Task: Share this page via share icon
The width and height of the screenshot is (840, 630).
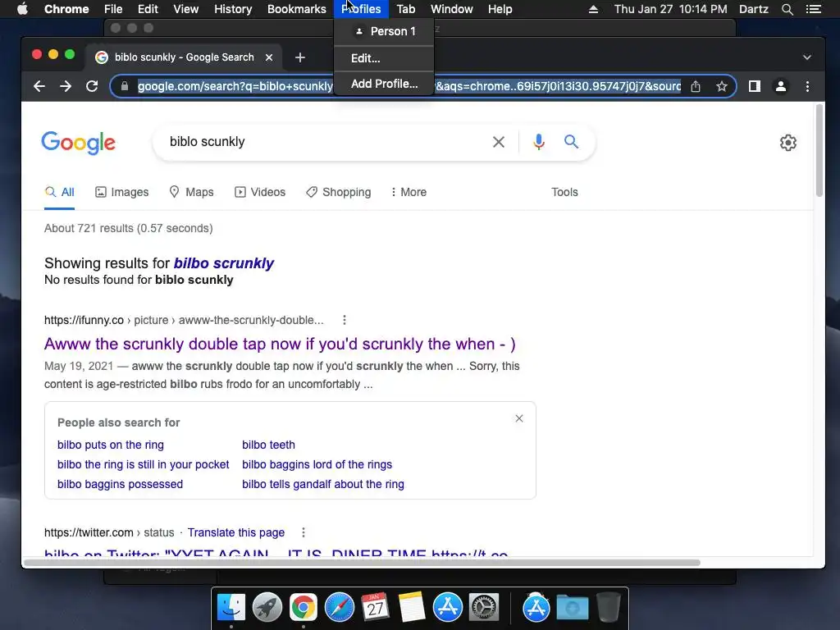Action: click(696, 86)
